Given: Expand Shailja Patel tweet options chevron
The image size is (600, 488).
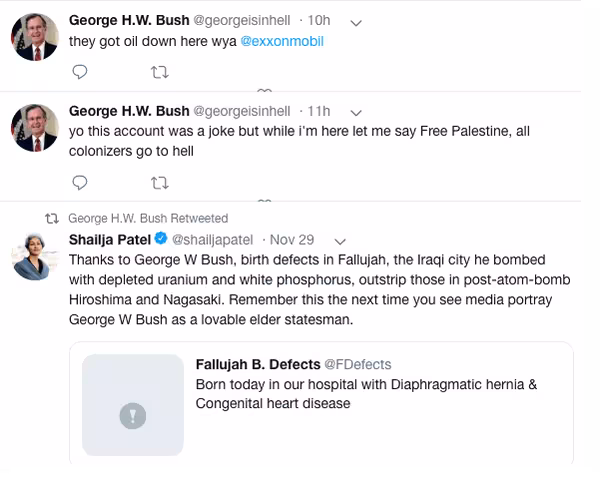Looking at the screenshot, I should 340,241.
